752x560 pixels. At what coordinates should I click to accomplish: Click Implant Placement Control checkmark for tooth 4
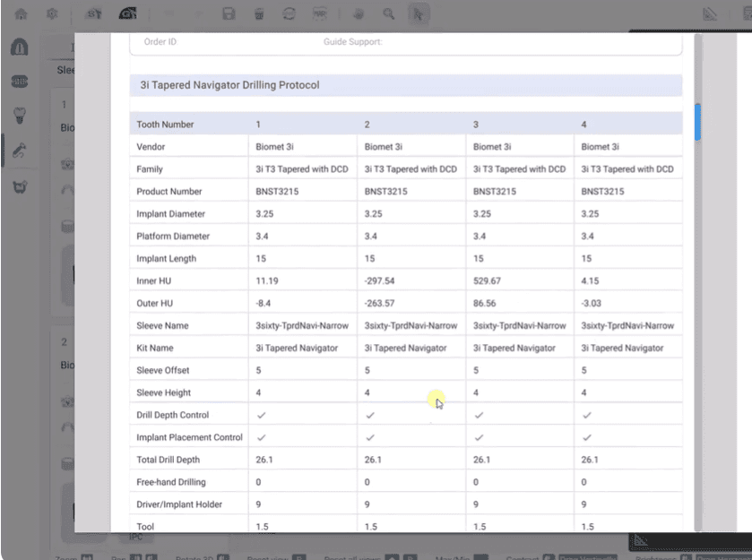[x=586, y=438]
